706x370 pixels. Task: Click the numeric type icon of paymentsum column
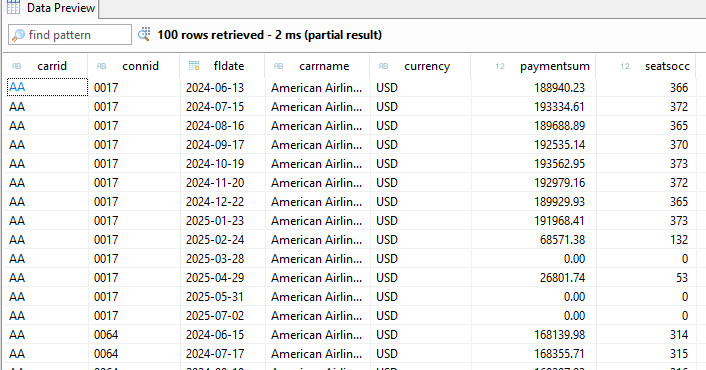(500, 66)
